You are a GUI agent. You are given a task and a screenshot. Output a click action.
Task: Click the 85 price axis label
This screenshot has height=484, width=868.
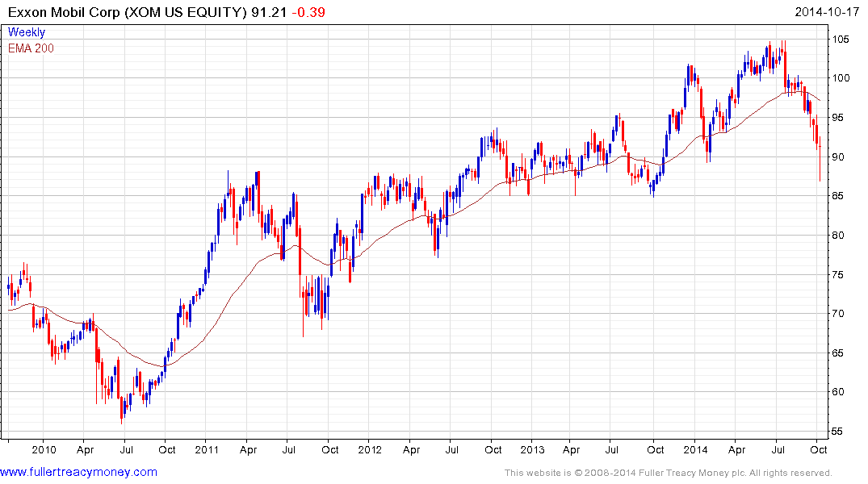click(x=838, y=196)
